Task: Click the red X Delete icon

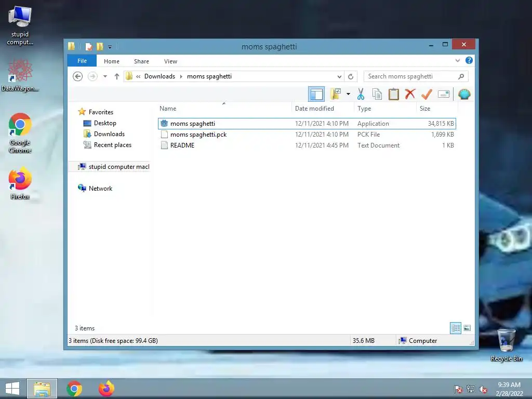Action: [410, 94]
